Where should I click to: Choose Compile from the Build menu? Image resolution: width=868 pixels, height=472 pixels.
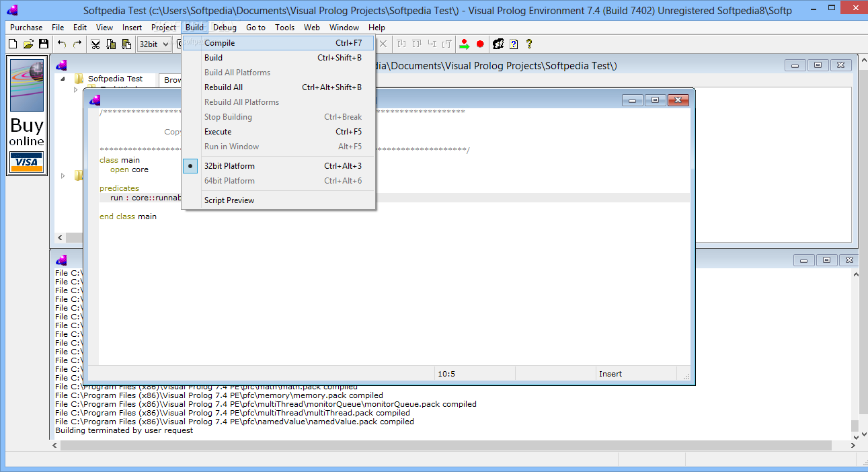tap(278, 43)
